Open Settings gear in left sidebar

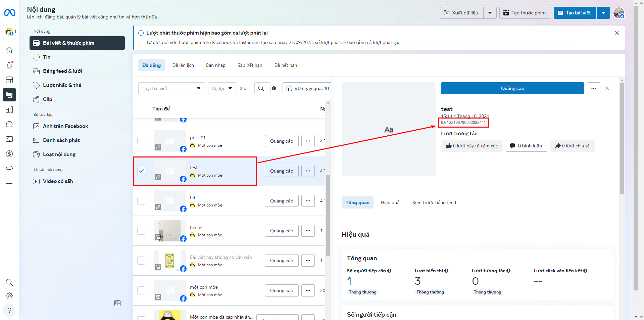(x=9, y=296)
